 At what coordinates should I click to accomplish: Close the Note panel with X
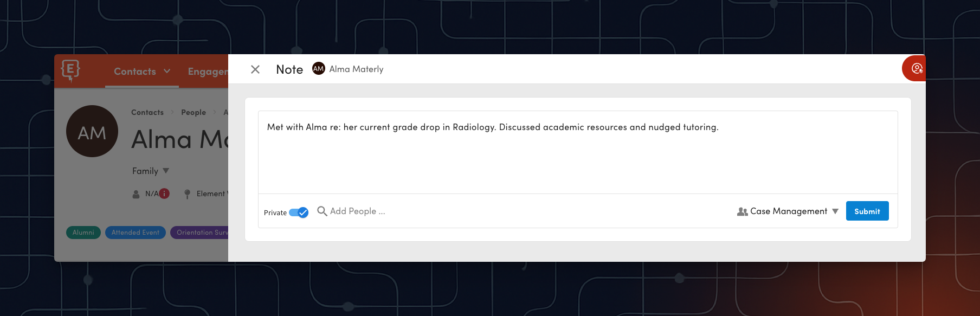coord(255,69)
